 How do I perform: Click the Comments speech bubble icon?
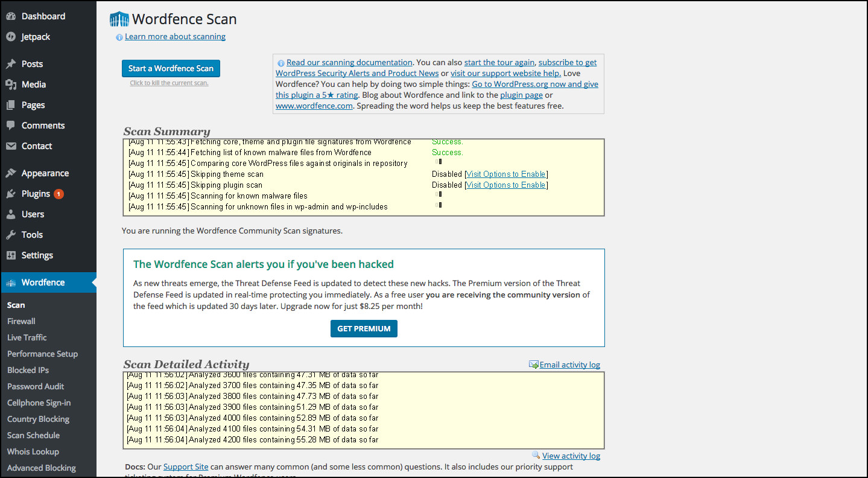pos(11,126)
